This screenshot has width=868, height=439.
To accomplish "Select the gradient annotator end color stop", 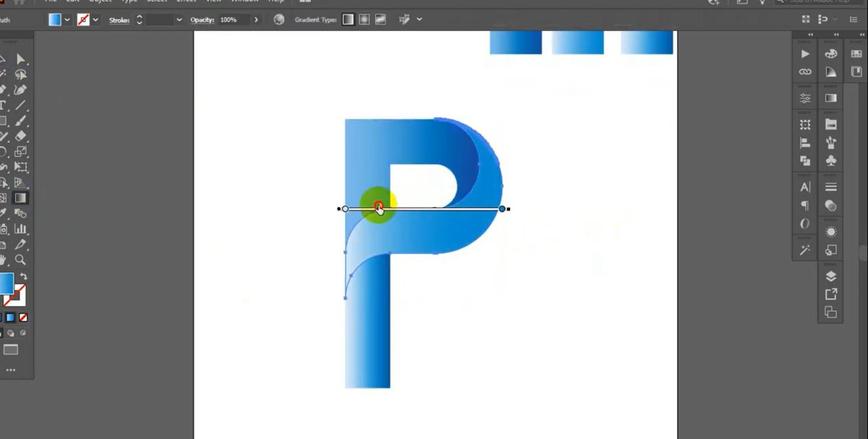I will click(502, 209).
